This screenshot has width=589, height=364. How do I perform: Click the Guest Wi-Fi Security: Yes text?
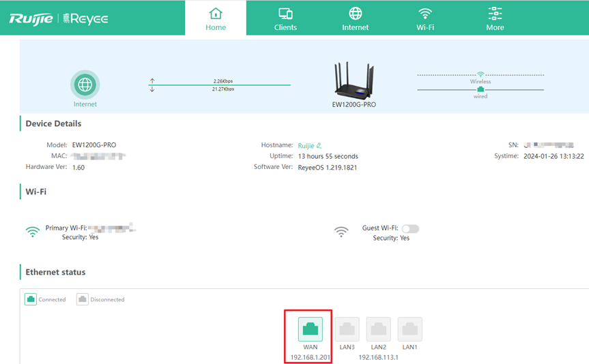[x=391, y=238]
